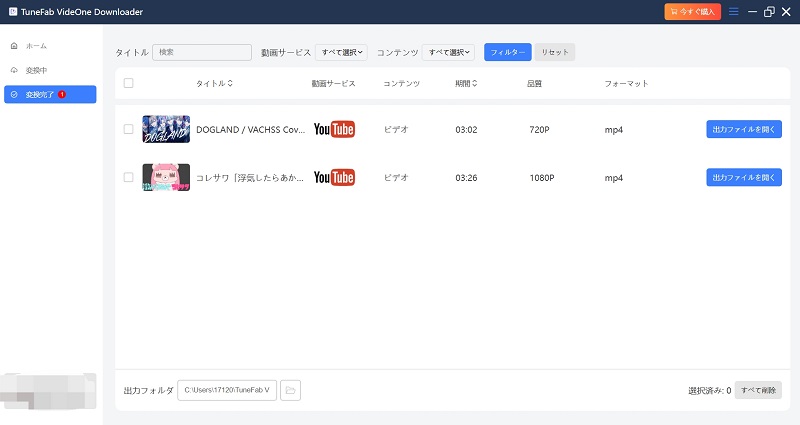This screenshot has width=800, height=425.
Task: Apply the フィルター button
Action: pyautogui.click(x=508, y=52)
